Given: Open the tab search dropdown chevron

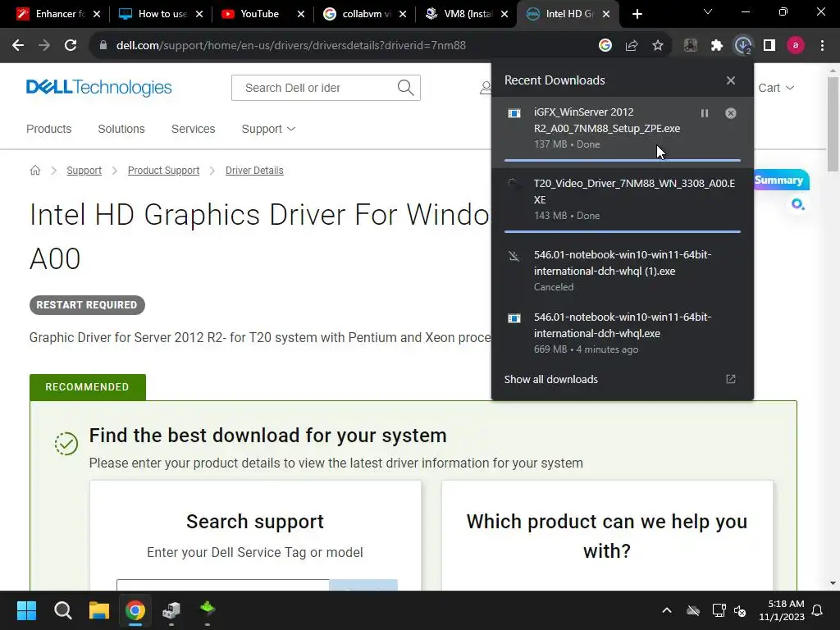Looking at the screenshot, I should pos(708,11).
